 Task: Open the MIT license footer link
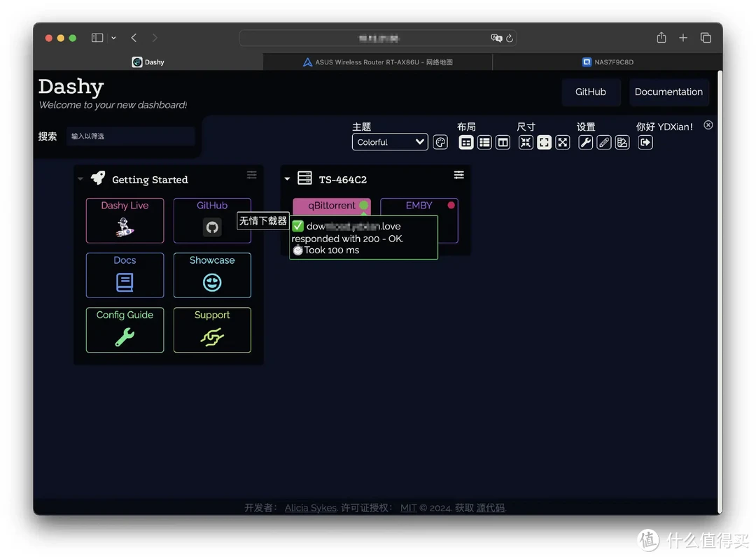click(408, 508)
